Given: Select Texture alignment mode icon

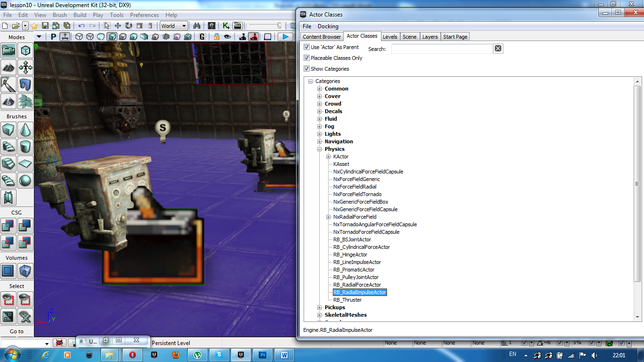Looking at the screenshot, I should tap(25, 67).
